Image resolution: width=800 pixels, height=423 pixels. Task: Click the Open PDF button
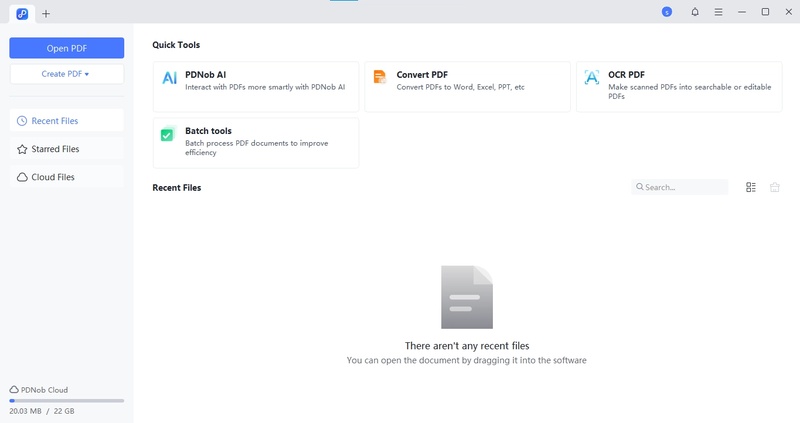pos(67,48)
